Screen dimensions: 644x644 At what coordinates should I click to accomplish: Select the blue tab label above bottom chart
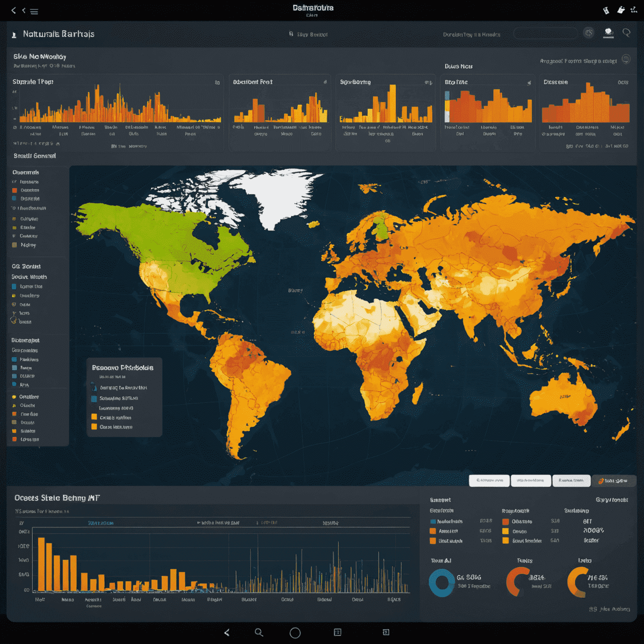[101, 523]
